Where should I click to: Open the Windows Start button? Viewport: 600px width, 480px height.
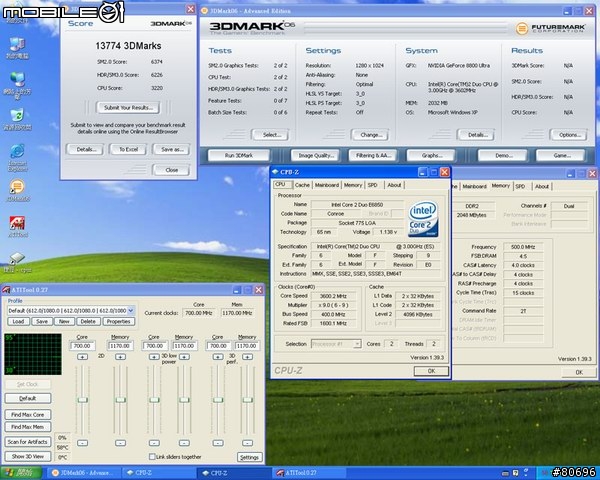21,473
